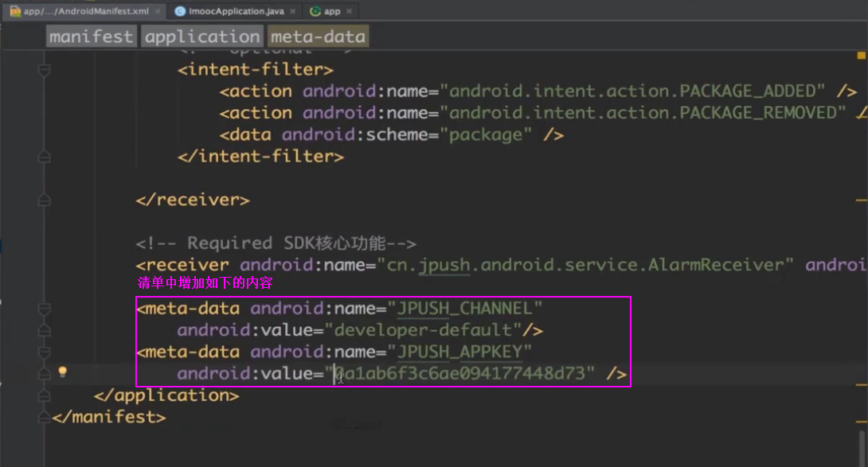Select the app build file tab
The width and height of the screenshot is (868, 467).
tap(331, 11)
